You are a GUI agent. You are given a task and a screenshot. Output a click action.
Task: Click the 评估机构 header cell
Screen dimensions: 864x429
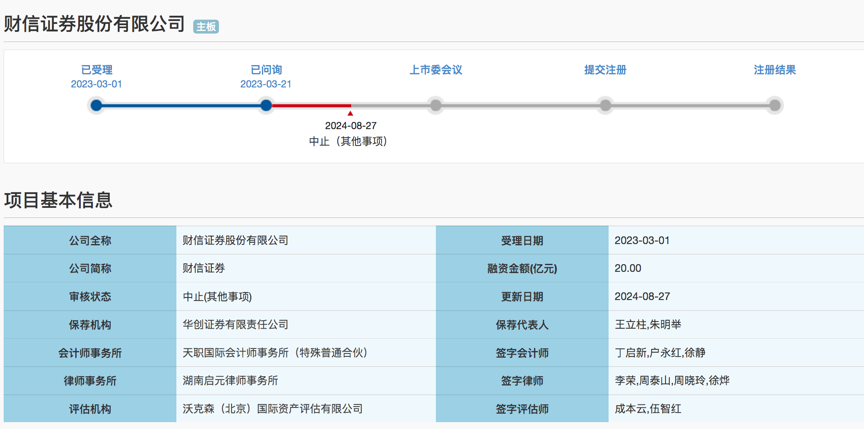click(x=90, y=409)
